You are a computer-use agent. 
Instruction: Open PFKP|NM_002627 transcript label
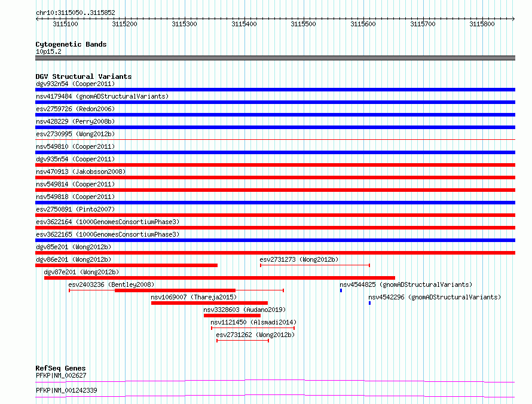click(x=61, y=375)
